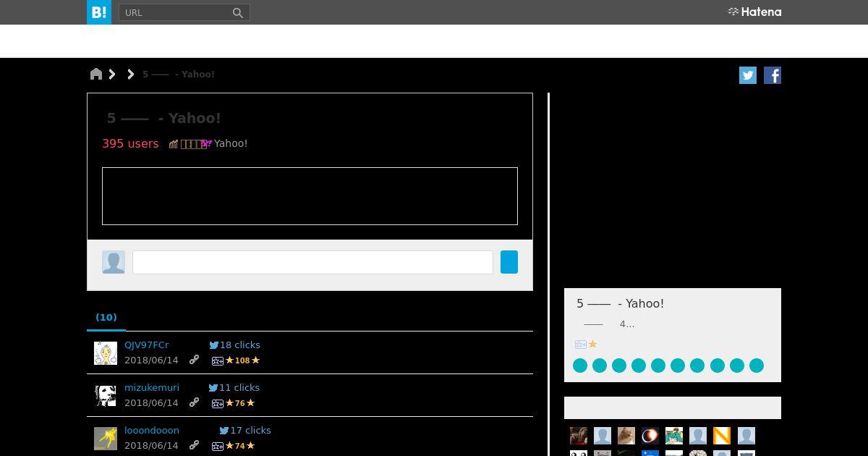Click the first teal circle in sidebar card
The width and height of the screenshot is (868, 456).
click(580, 366)
